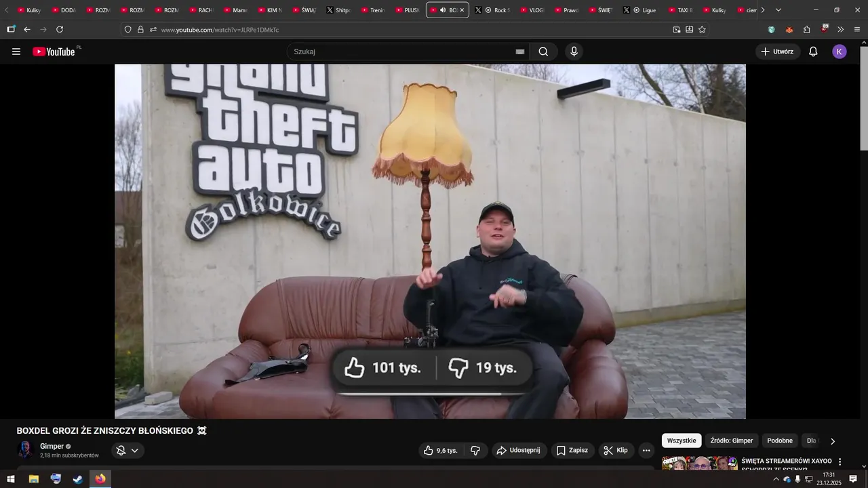Open picture-in-picture icon in address bar
Screen dimensions: 868x488
tap(676, 30)
